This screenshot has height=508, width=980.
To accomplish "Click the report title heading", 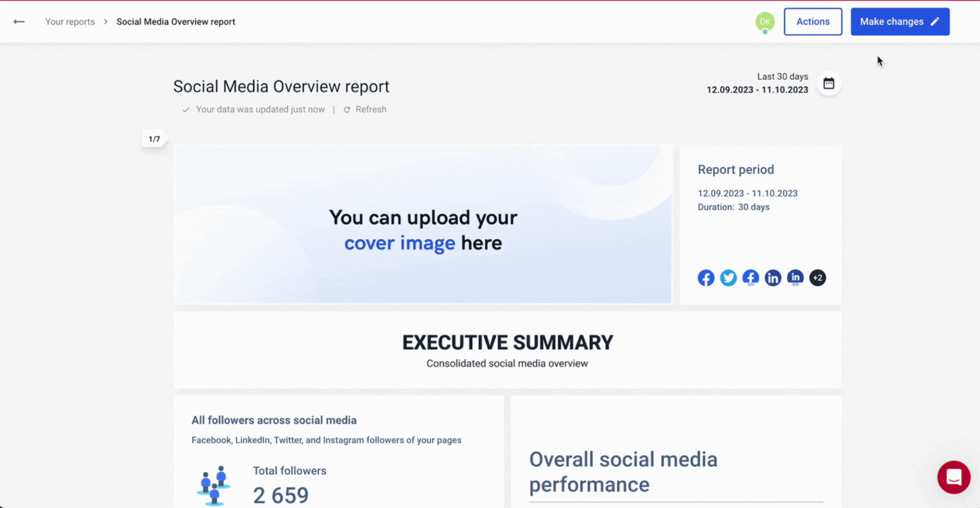I will tap(281, 86).
